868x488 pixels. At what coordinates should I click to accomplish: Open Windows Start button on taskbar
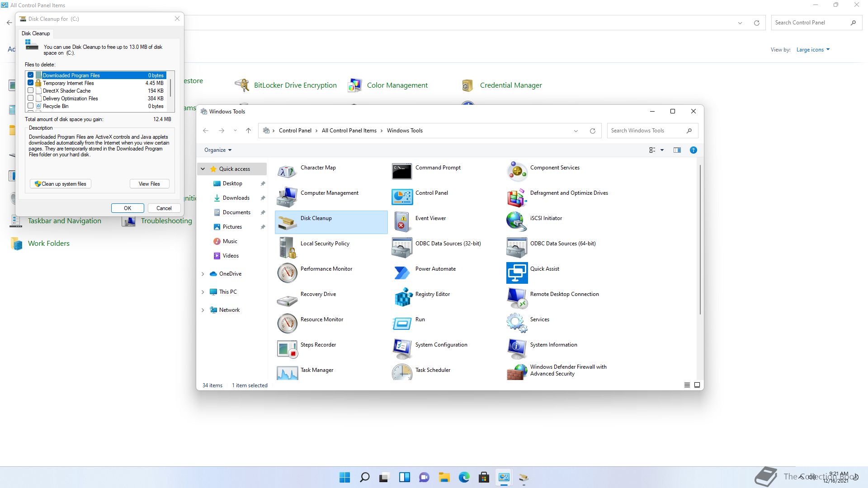point(344,477)
